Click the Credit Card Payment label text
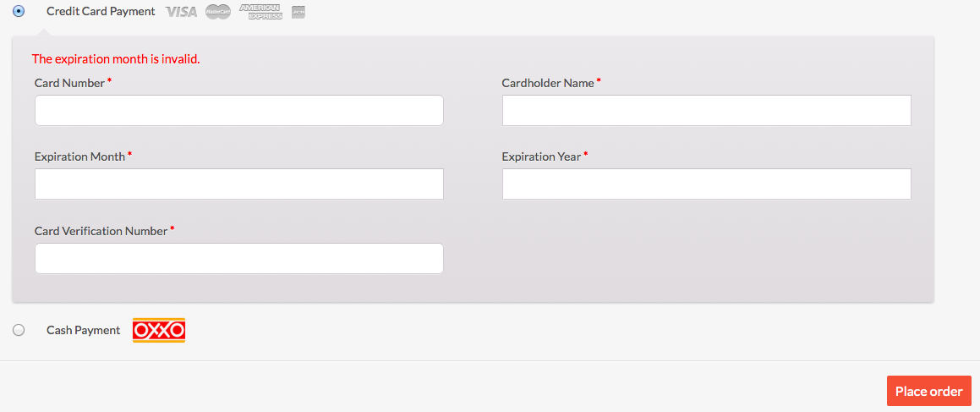Image resolution: width=980 pixels, height=412 pixels. [x=101, y=11]
